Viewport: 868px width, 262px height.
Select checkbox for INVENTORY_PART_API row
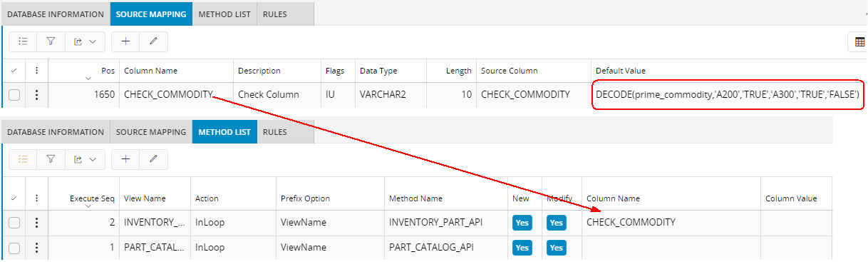pyautogui.click(x=14, y=223)
